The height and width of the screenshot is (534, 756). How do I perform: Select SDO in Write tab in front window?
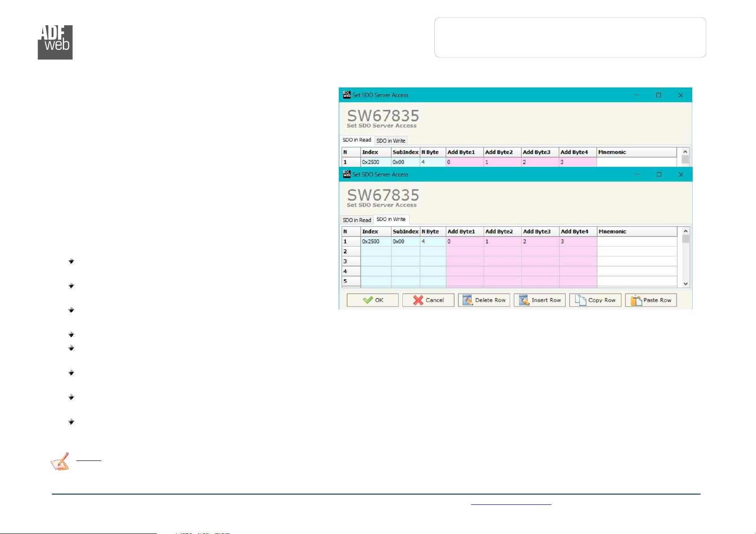pos(391,219)
